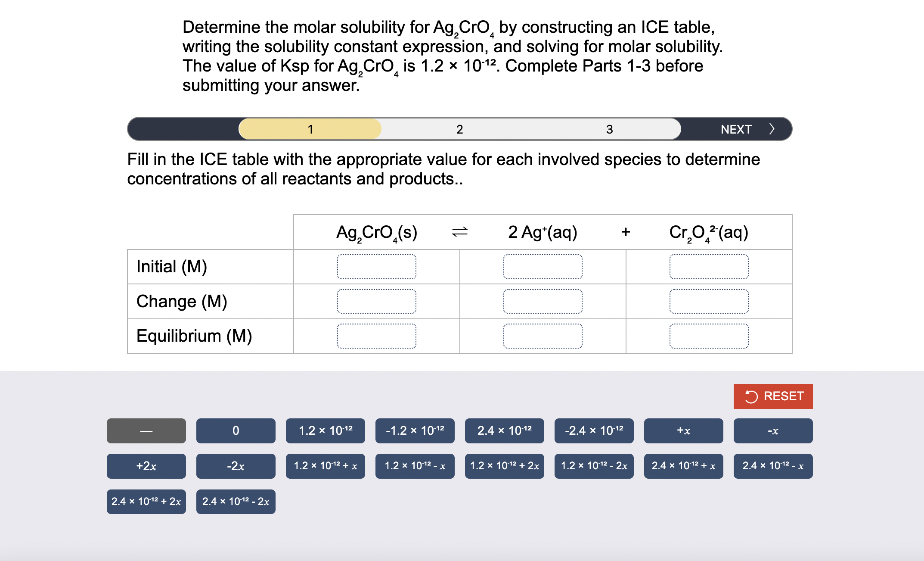The image size is (924, 561).
Task: Pick the +x answer tile
Action: (683, 430)
